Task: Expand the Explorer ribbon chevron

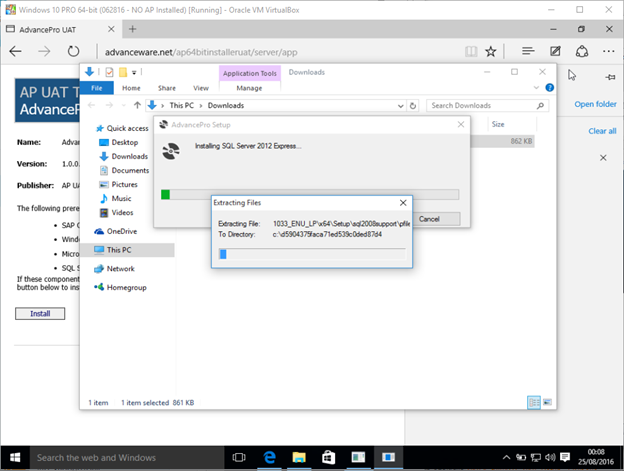Action: [535, 88]
